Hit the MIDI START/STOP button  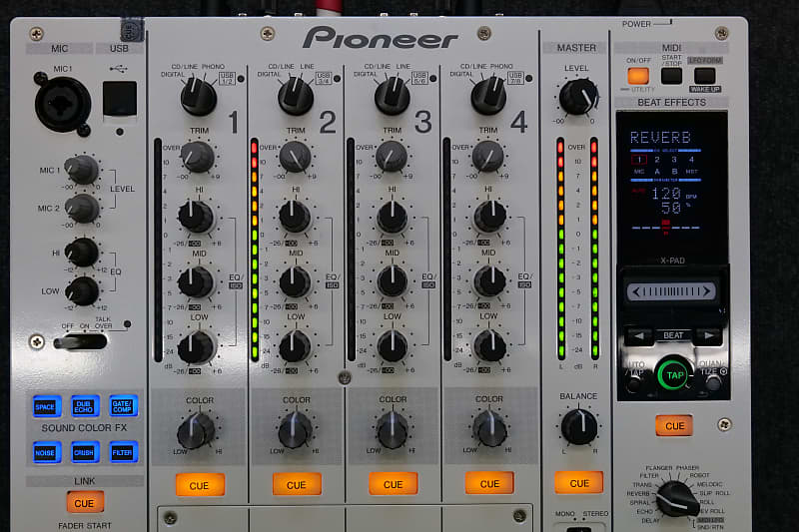click(x=671, y=76)
